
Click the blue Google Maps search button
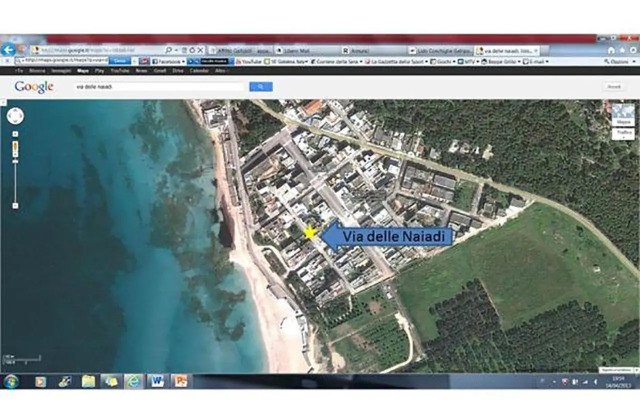[x=260, y=87]
